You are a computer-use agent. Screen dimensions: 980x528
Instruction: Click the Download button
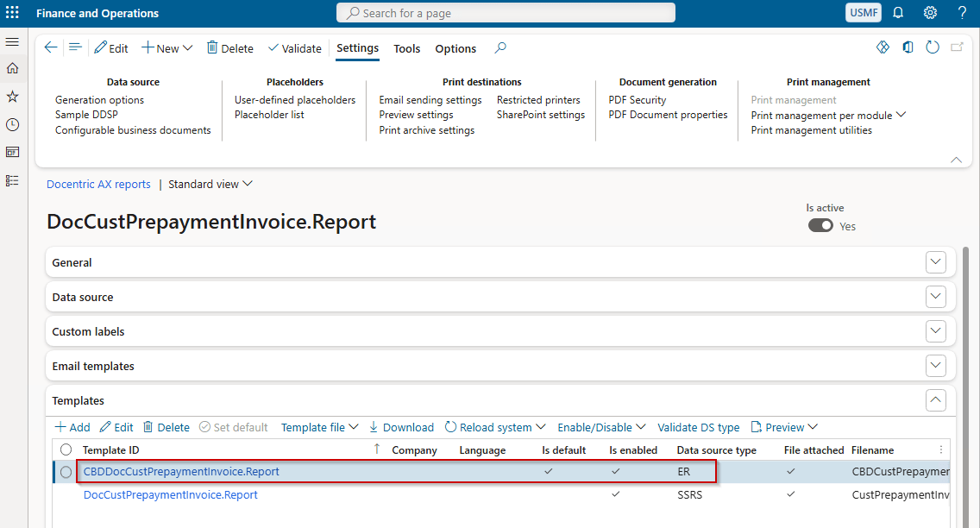click(401, 427)
